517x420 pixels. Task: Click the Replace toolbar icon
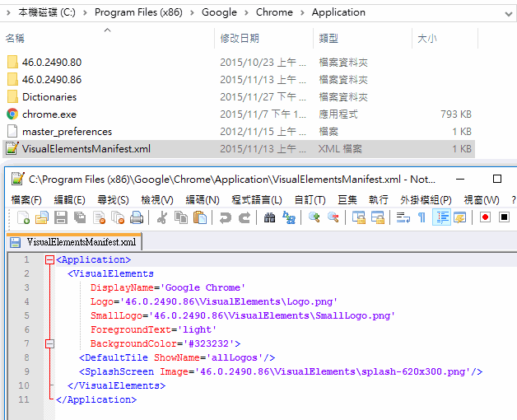point(289,217)
